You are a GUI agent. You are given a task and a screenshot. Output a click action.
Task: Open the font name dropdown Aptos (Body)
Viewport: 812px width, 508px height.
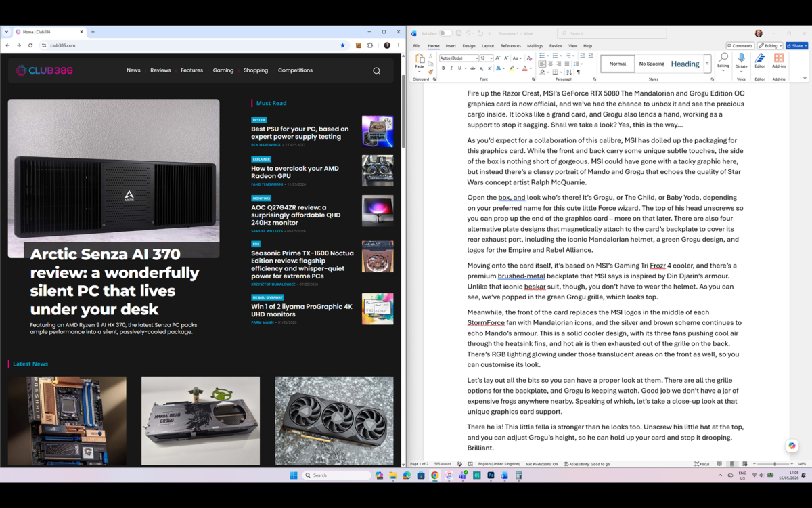(x=476, y=58)
